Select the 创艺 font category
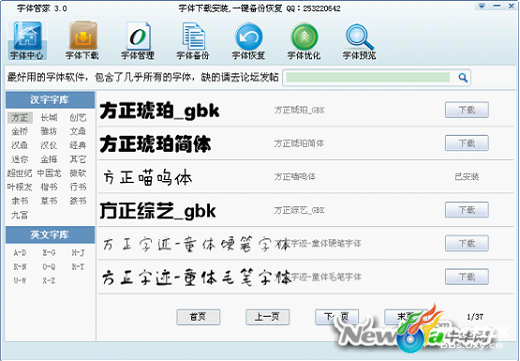The width and height of the screenshot is (520, 361). point(78,117)
